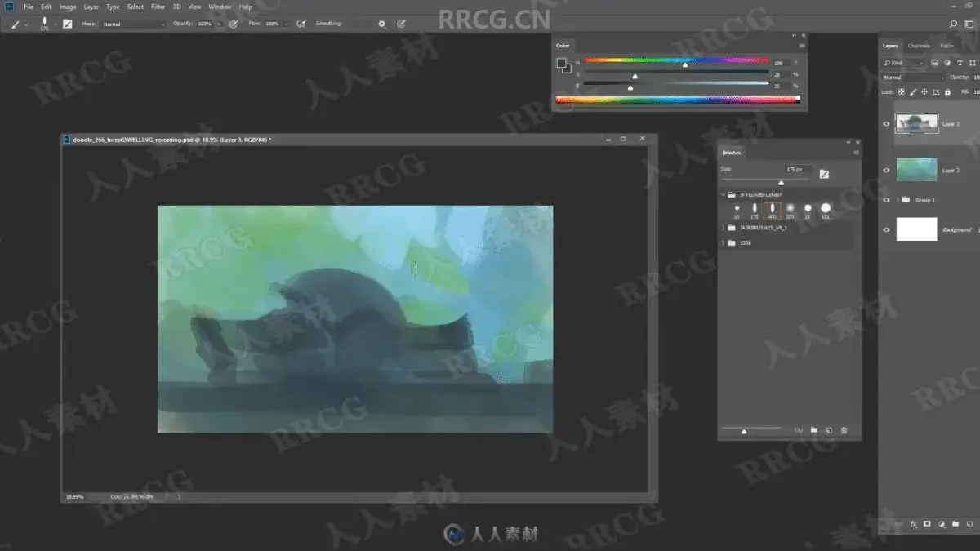Select the brush preset labeled 400
Screen dimensions: 980x551
coord(772,211)
